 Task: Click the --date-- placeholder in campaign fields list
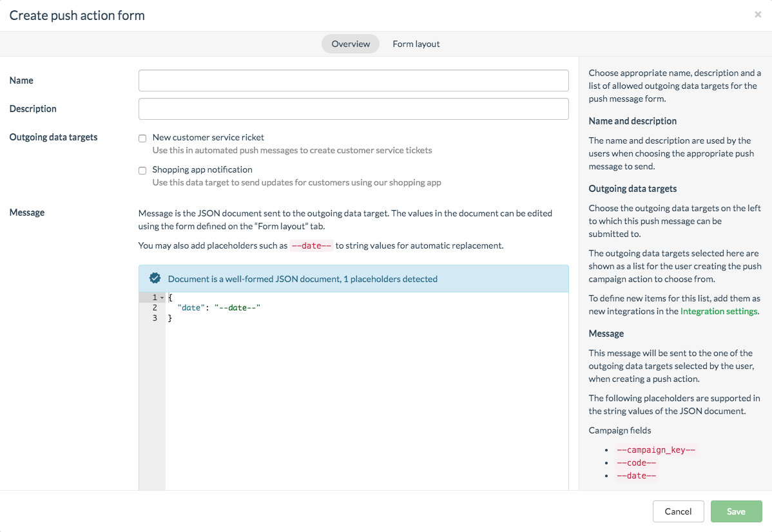tap(636, 476)
